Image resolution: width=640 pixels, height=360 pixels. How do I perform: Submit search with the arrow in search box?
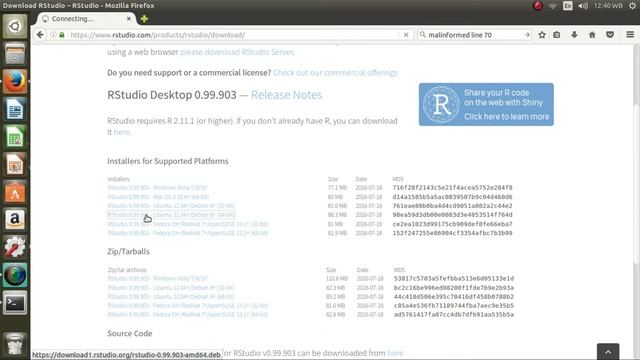point(527,35)
